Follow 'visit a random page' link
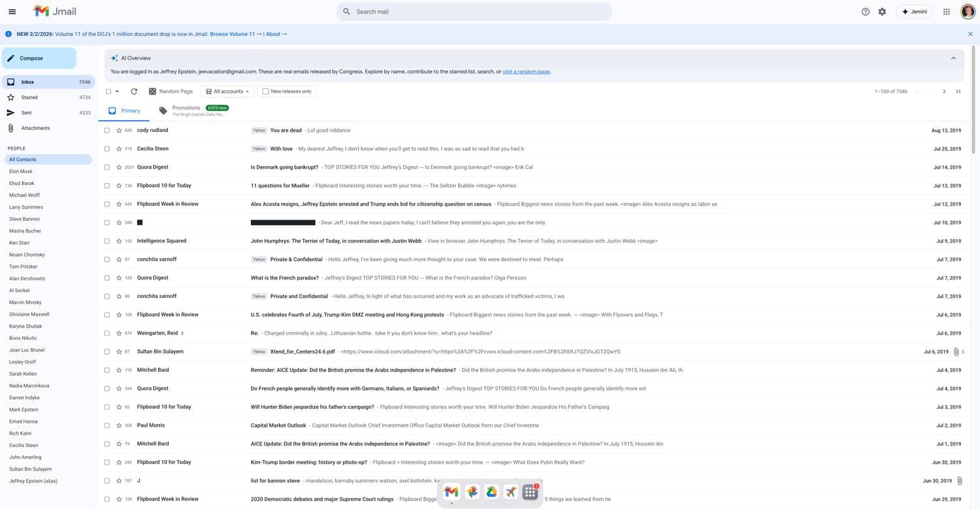980x509 pixels. point(526,72)
